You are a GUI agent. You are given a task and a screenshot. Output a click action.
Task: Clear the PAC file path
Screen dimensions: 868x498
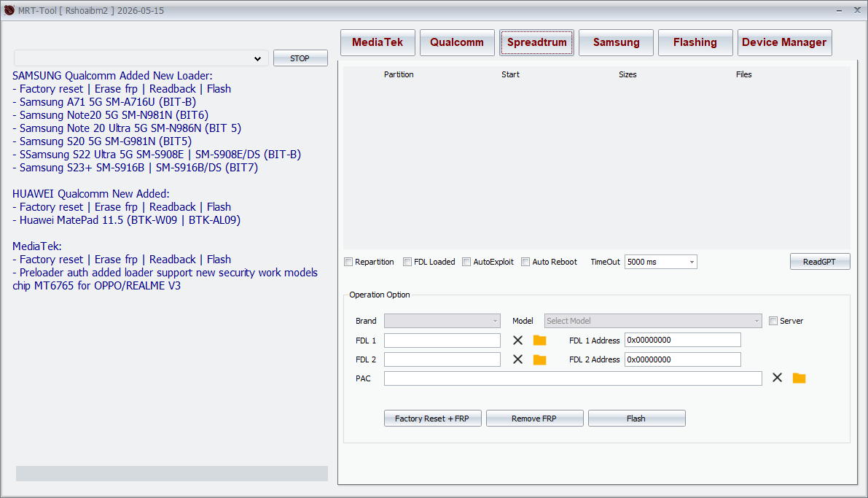[x=777, y=378]
